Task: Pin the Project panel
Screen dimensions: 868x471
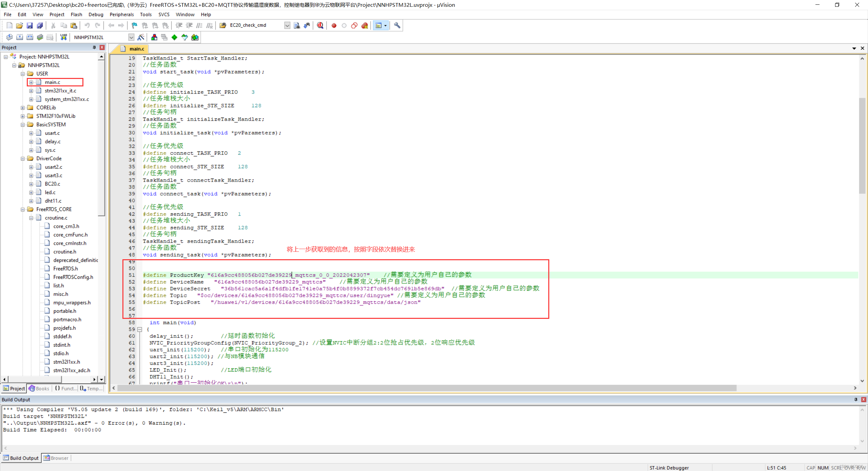Action: coord(94,47)
